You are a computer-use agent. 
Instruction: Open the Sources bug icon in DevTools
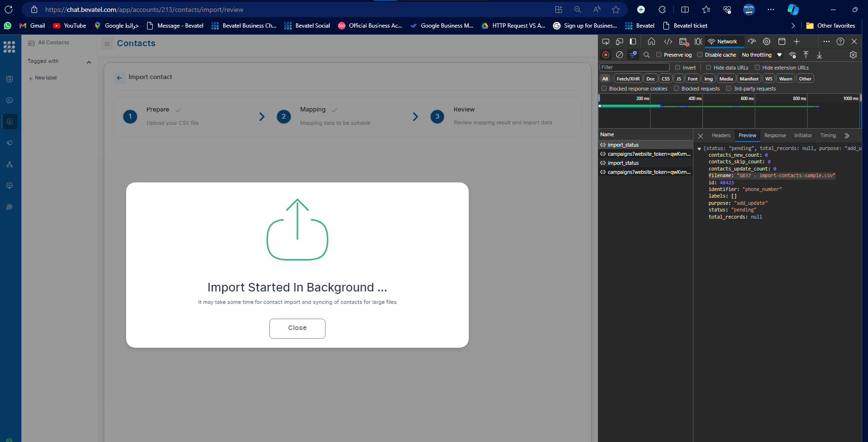tap(698, 41)
